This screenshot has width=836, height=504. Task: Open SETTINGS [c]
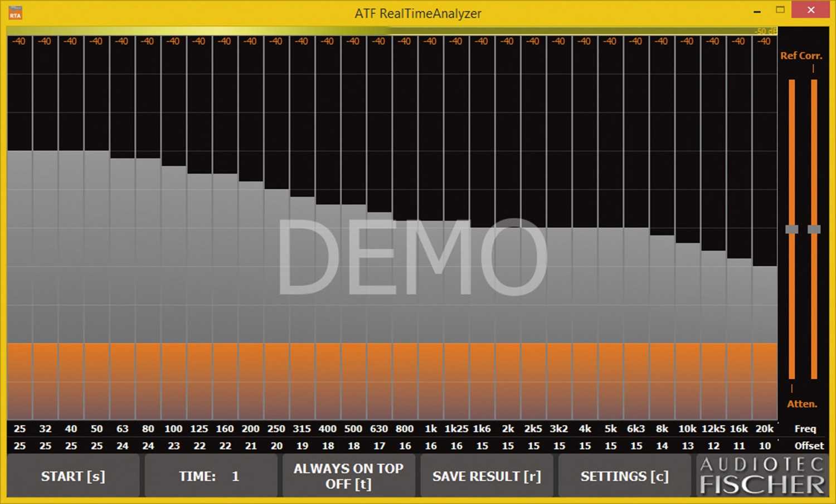[624, 476]
